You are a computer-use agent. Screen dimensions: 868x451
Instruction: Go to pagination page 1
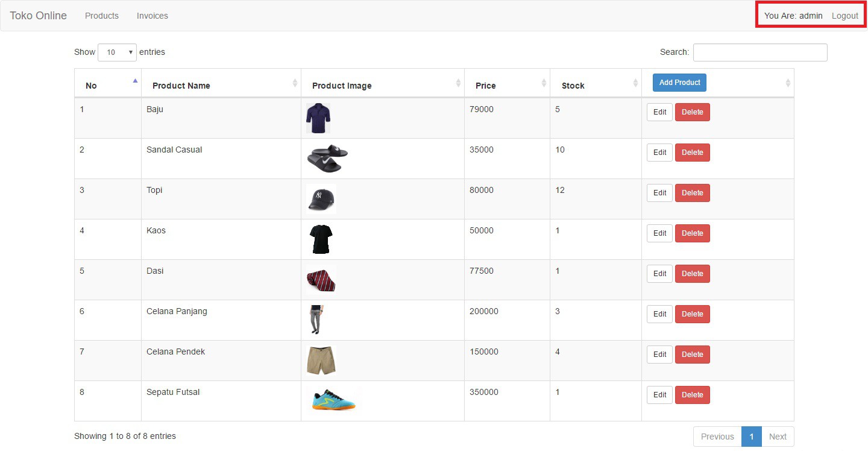pyautogui.click(x=751, y=437)
